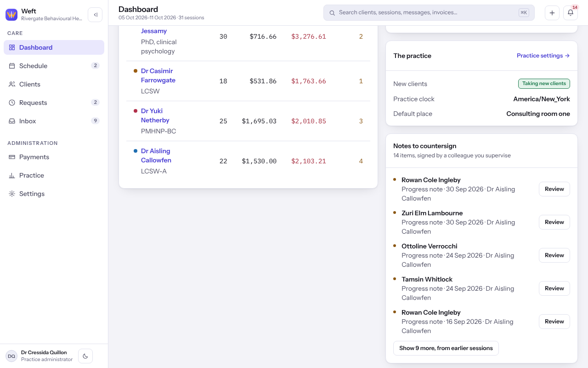Open the Schedule menu item

(54, 66)
